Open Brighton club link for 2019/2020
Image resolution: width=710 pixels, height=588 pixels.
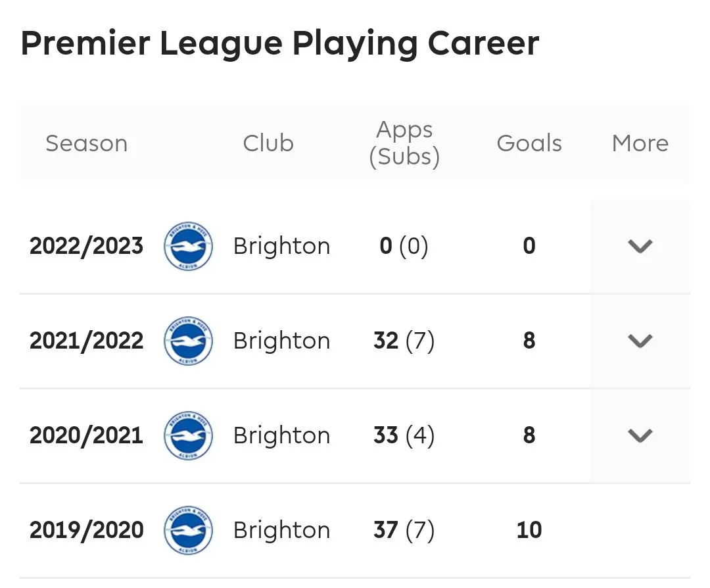[281, 531]
